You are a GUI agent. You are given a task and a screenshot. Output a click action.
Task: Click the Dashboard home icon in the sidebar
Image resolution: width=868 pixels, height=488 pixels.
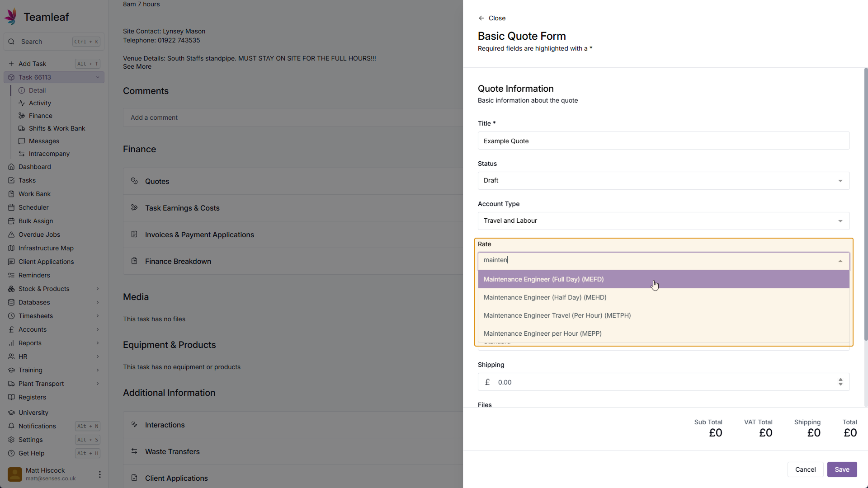(11, 167)
